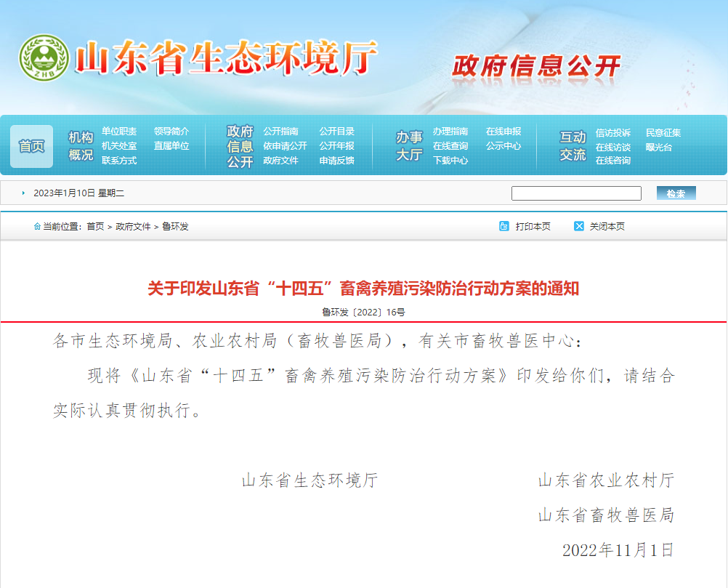Open the 领导简介 link
The height and width of the screenshot is (588, 728).
click(x=171, y=132)
